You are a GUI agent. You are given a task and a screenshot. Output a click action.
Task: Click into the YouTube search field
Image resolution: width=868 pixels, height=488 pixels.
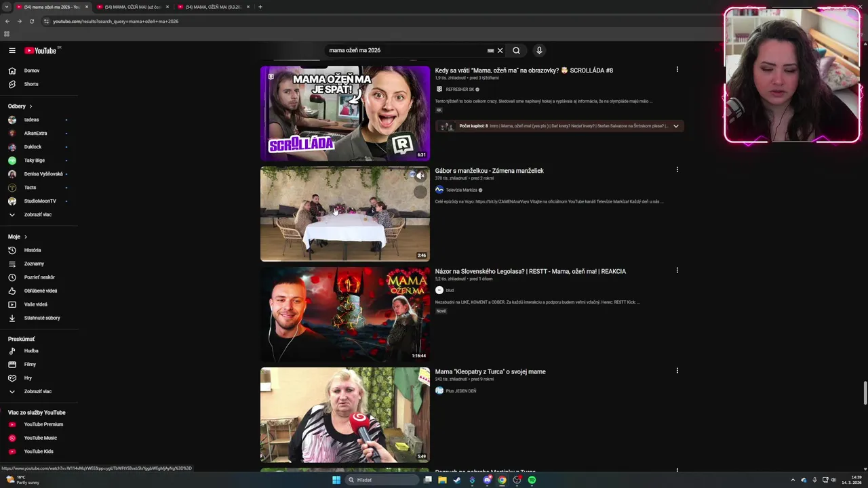click(x=406, y=50)
